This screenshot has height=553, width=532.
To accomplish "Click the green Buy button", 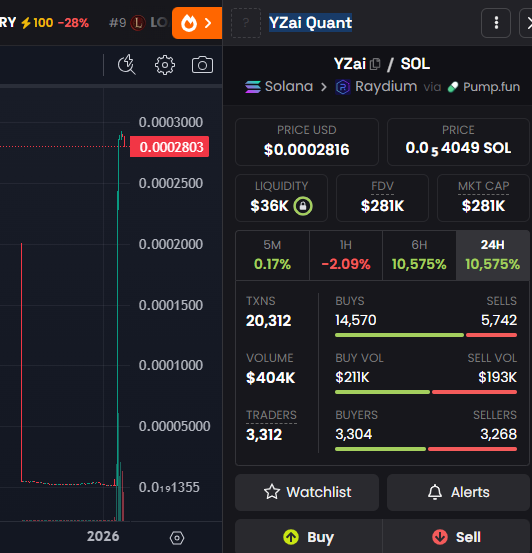I will coord(309,537).
